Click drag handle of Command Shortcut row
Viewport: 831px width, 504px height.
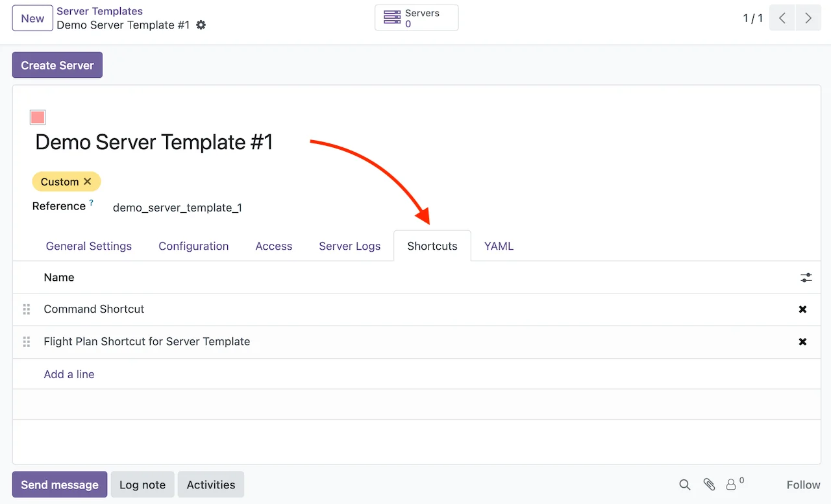click(x=27, y=309)
